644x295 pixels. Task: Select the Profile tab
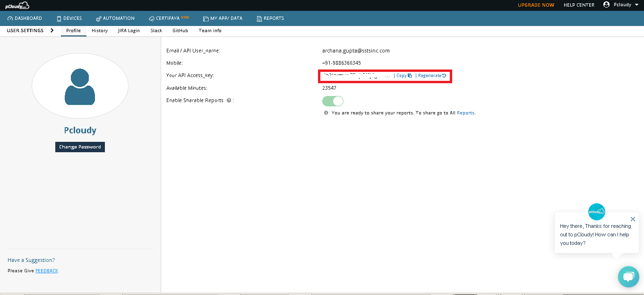(x=73, y=31)
